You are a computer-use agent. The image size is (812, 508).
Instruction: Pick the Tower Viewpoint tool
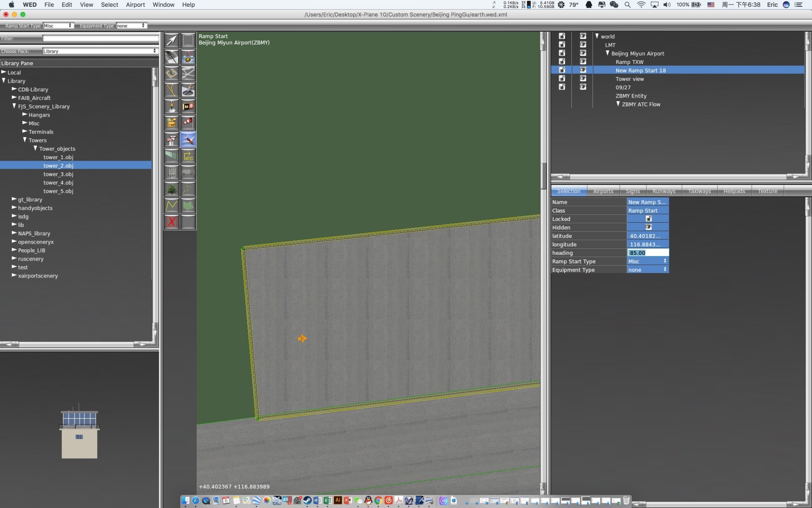(x=172, y=140)
